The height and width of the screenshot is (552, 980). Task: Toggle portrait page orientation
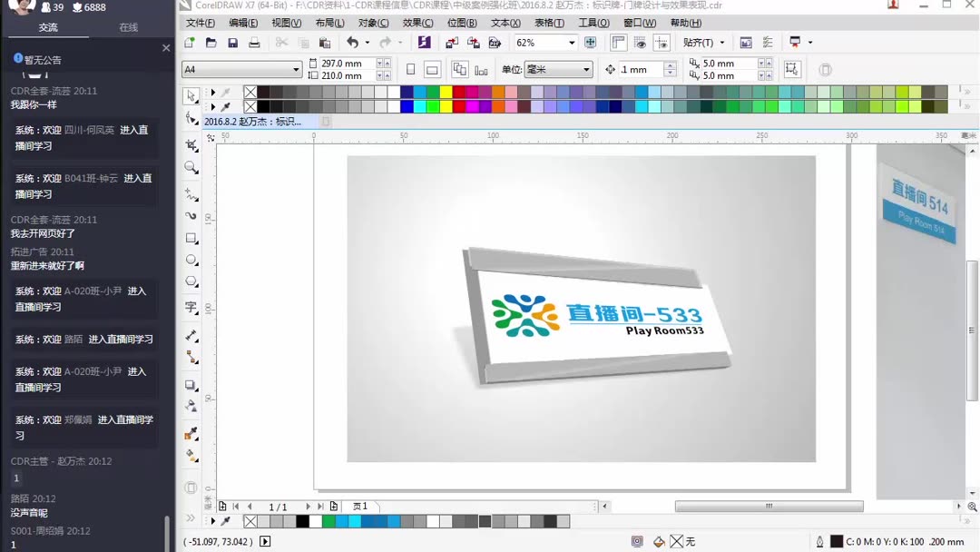click(412, 69)
